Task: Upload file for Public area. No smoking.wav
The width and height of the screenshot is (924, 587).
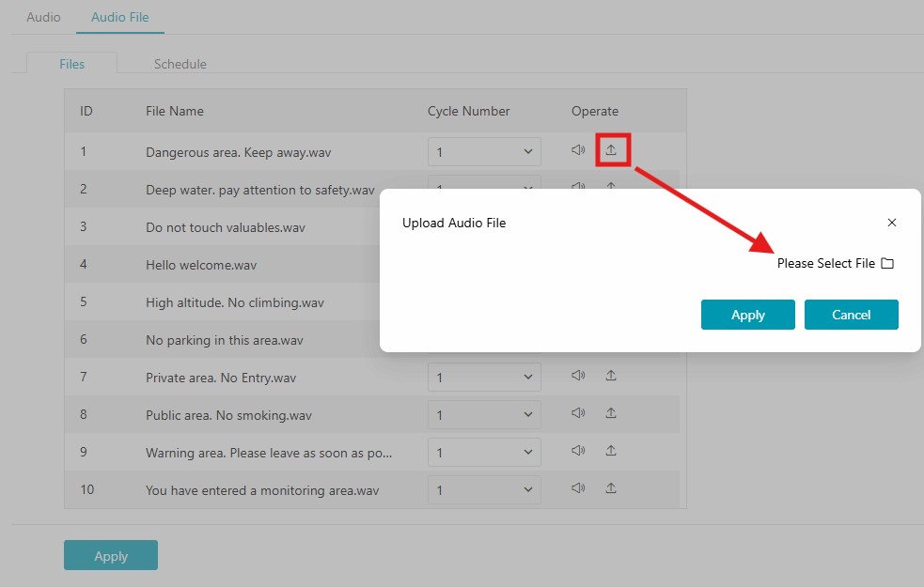Action: [611, 412]
